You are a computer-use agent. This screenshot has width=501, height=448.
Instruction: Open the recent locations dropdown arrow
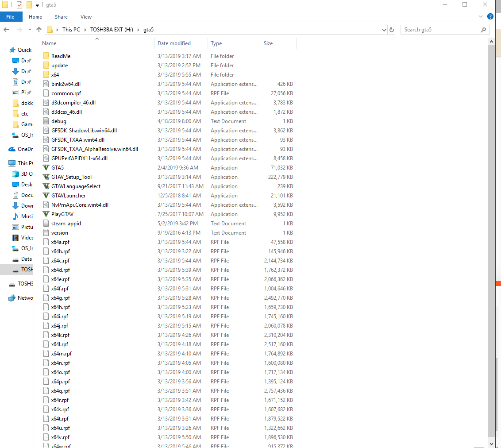[x=30, y=30]
